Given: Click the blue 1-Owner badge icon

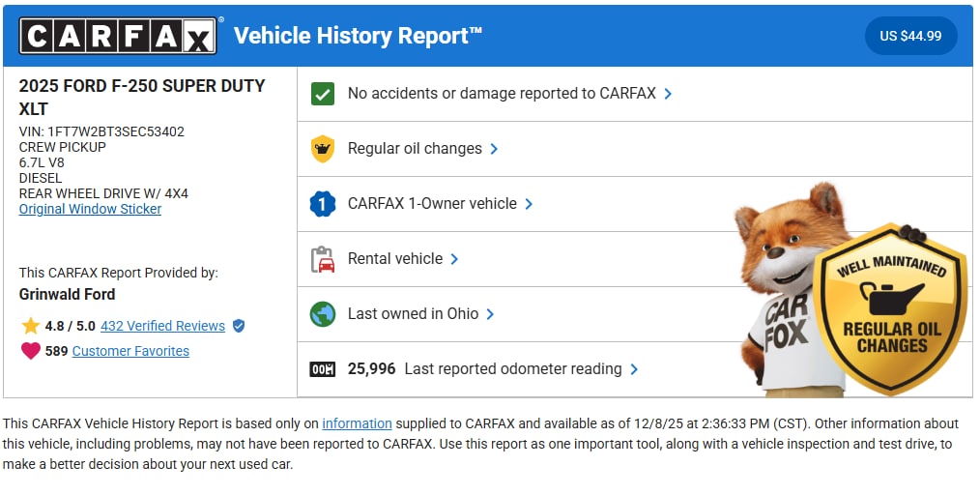Looking at the screenshot, I should pos(322,204).
